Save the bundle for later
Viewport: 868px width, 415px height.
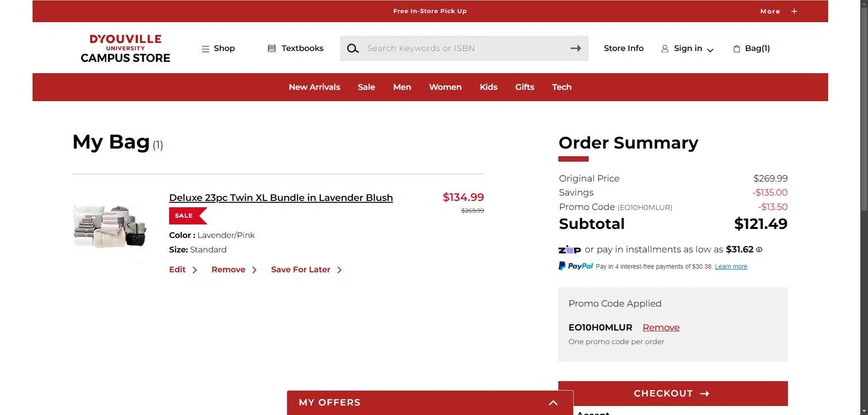point(306,270)
